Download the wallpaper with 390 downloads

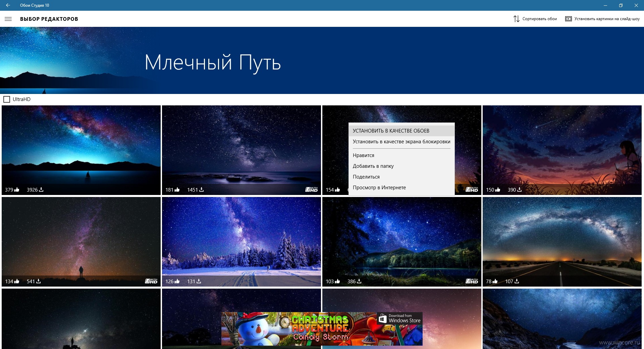pos(519,190)
